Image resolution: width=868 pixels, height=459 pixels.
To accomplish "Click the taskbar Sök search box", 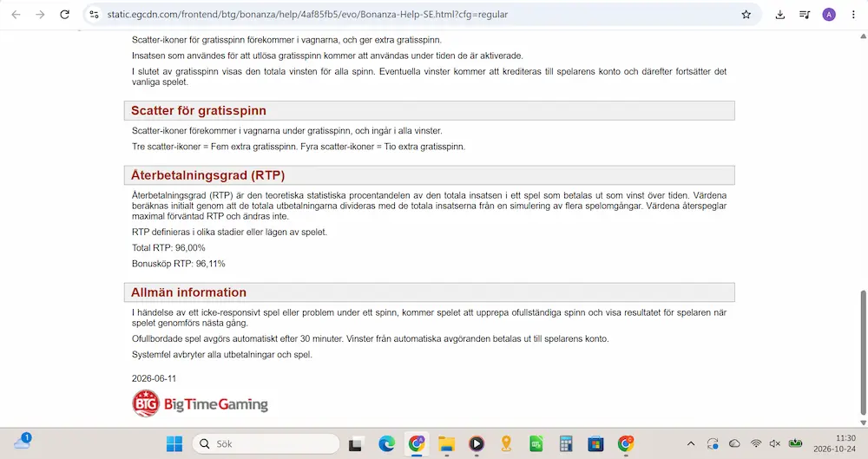I will [x=266, y=443].
